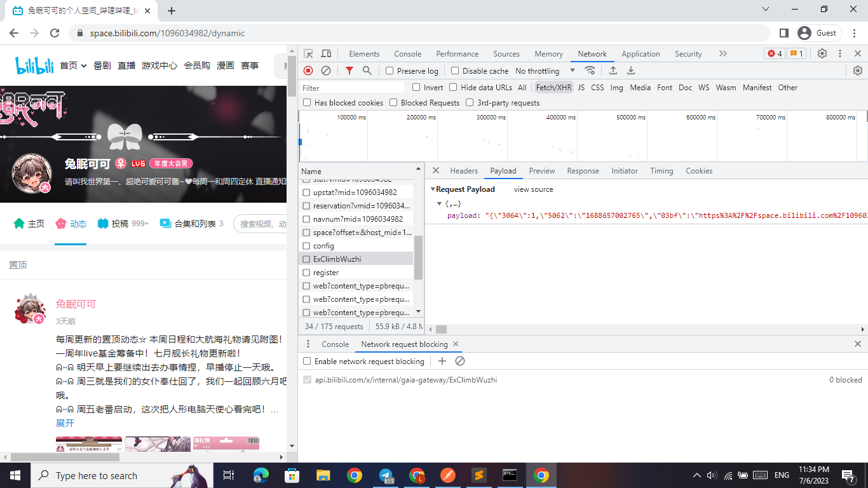
Task: Switch to the Headers tab
Action: point(464,170)
